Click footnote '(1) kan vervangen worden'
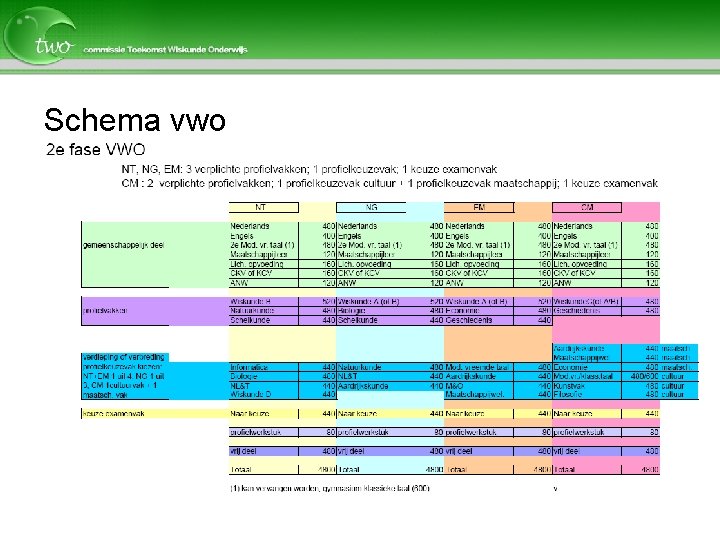The image size is (720, 540). click(330, 489)
